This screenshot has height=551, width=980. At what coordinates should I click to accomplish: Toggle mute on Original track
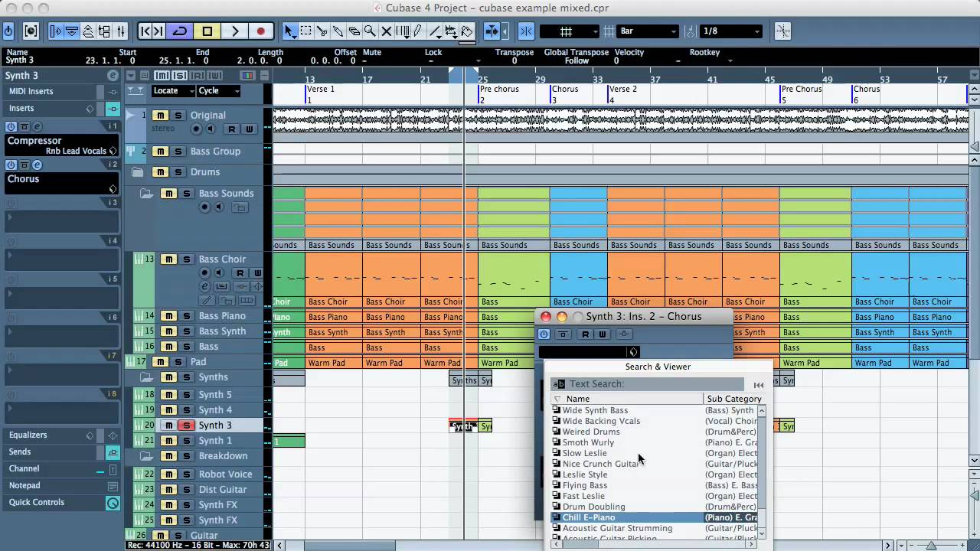(x=159, y=116)
